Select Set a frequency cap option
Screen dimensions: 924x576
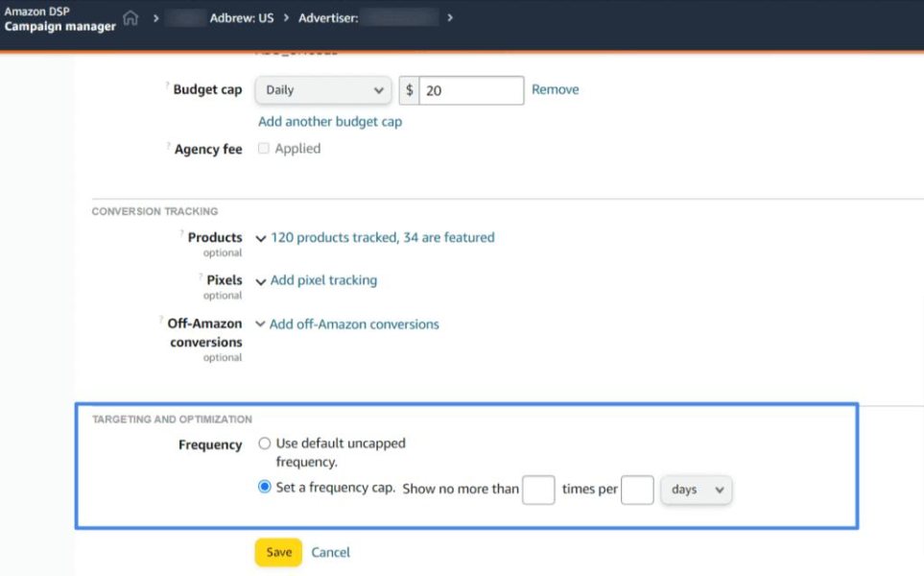(264, 487)
